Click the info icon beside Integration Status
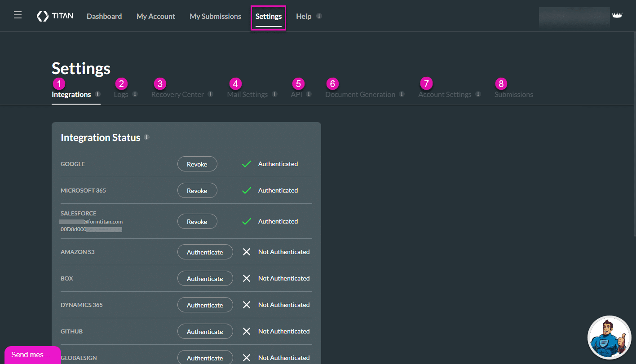The height and width of the screenshot is (364, 636). (146, 137)
